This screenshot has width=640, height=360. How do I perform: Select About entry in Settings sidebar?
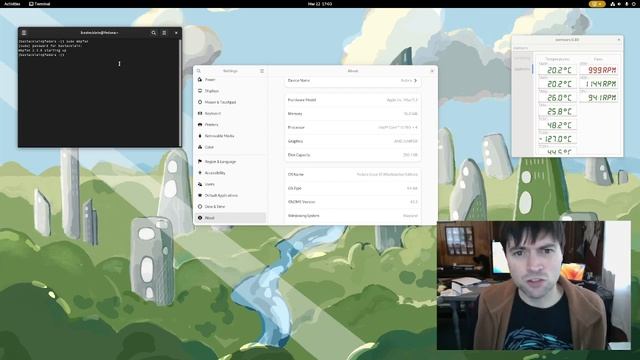[230, 218]
